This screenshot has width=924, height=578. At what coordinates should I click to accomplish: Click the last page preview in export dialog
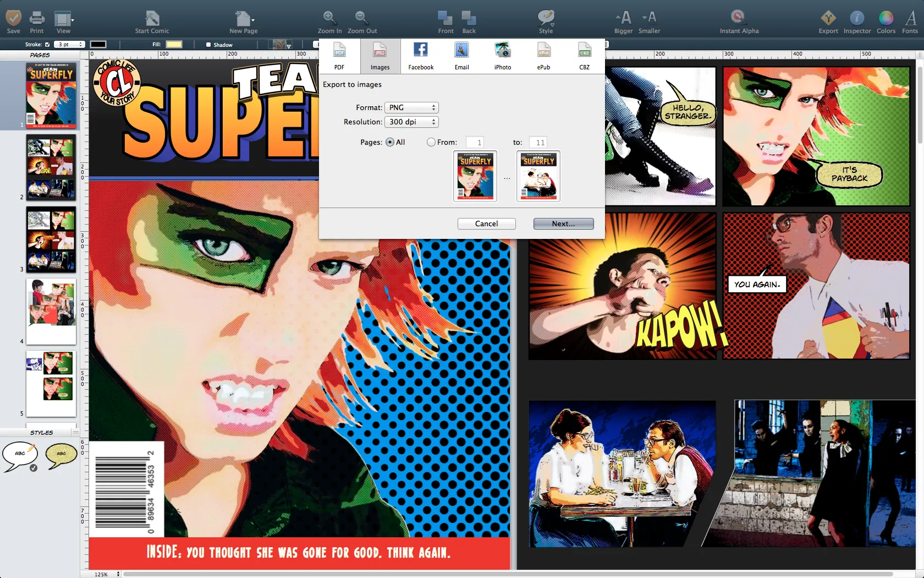(x=538, y=176)
